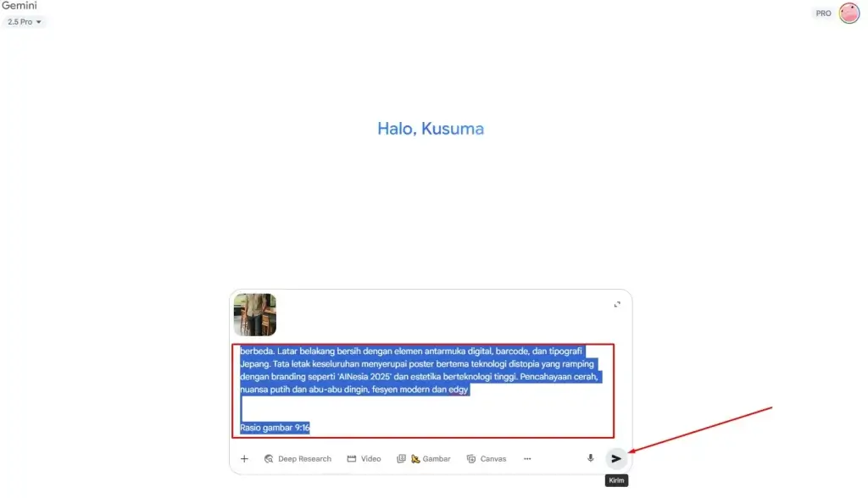
Task: Choose the Video generation tool
Action: click(364, 459)
